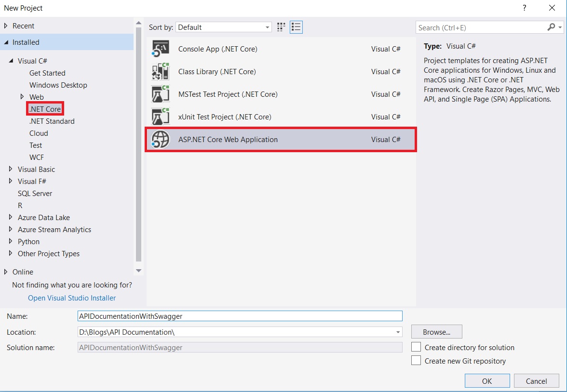Check Create directory for solution checkbox

click(416, 347)
